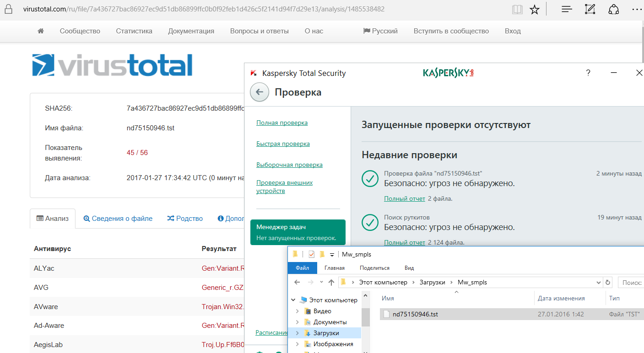Click the Быстрая проверка link
The width and height of the screenshot is (644, 353).
[283, 144]
